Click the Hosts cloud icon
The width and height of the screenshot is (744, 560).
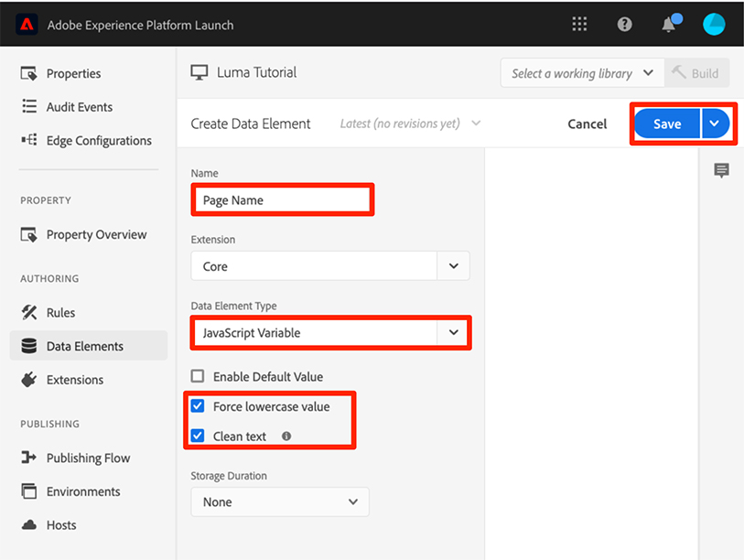pyautogui.click(x=29, y=525)
